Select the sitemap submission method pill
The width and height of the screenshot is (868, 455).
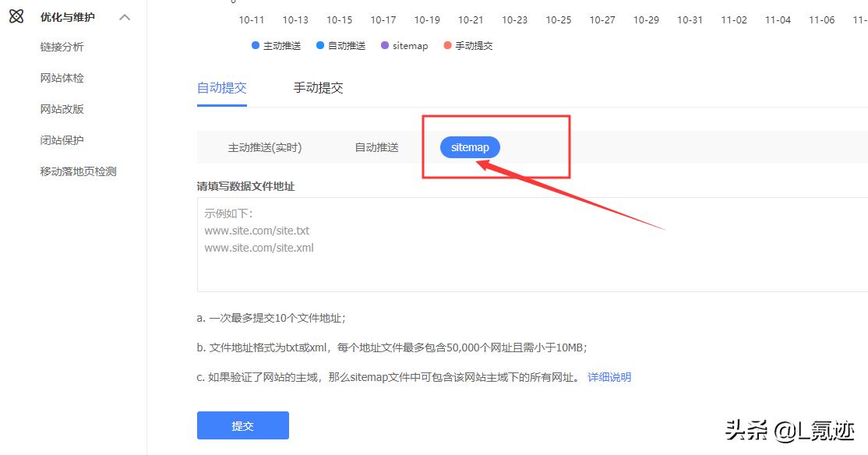(469, 146)
